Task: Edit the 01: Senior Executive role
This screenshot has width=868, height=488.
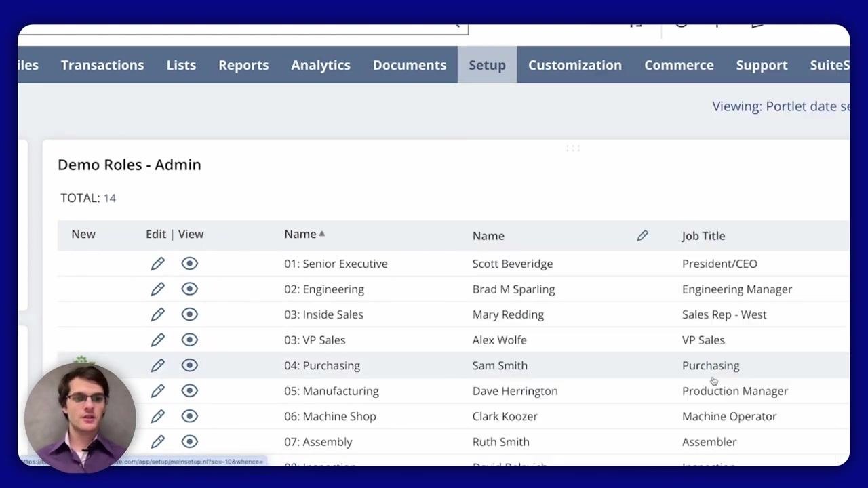Action: (x=157, y=264)
